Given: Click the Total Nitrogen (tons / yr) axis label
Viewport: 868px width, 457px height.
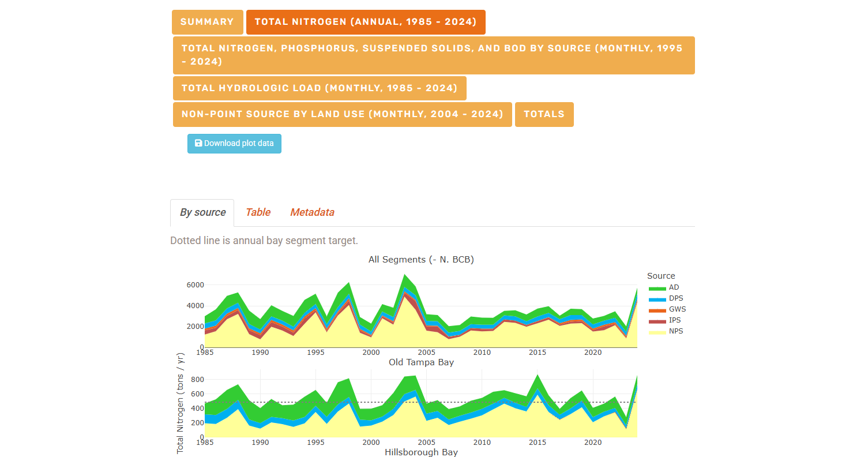Looking at the screenshot, I should pyautogui.click(x=181, y=402).
